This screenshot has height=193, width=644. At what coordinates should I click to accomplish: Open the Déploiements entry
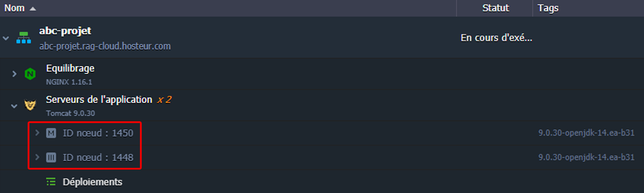click(92, 182)
